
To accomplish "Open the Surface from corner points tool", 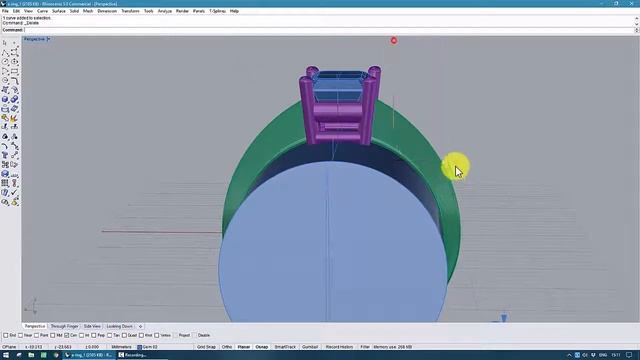I will click(5, 90).
